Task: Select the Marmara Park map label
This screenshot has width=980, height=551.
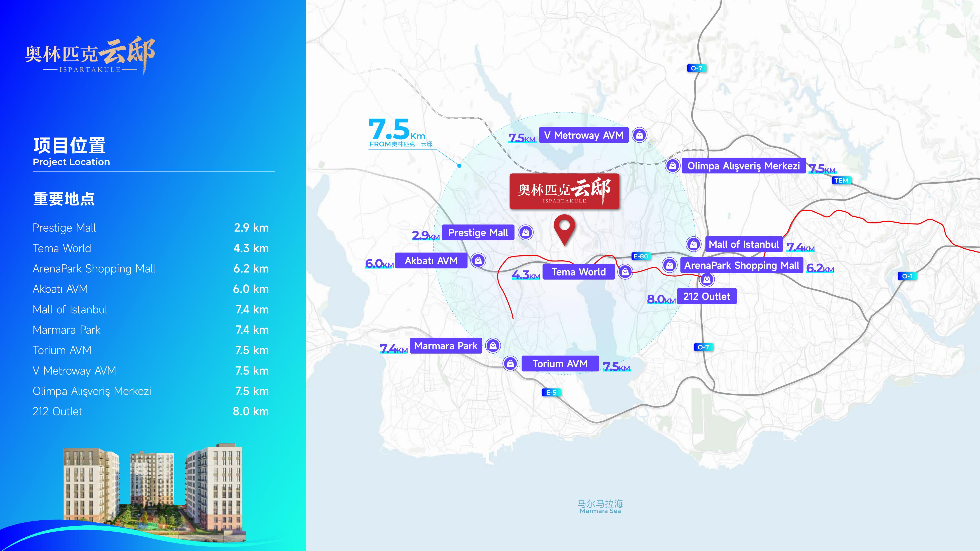Action: pos(446,346)
